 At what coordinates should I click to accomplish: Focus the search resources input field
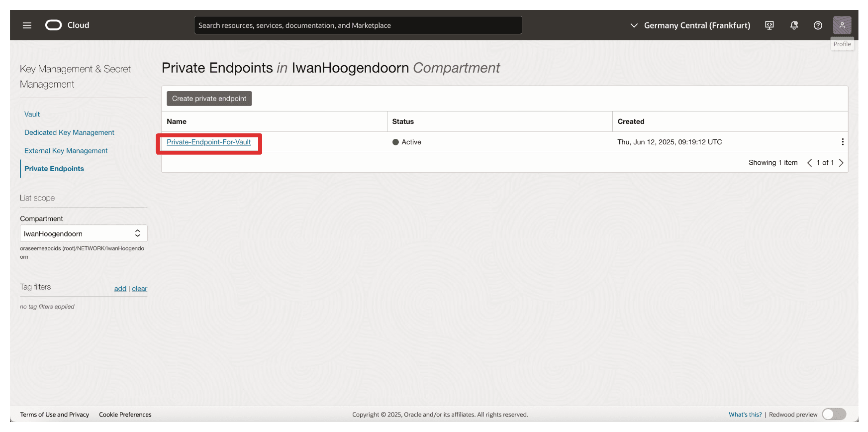click(x=358, y=25)
